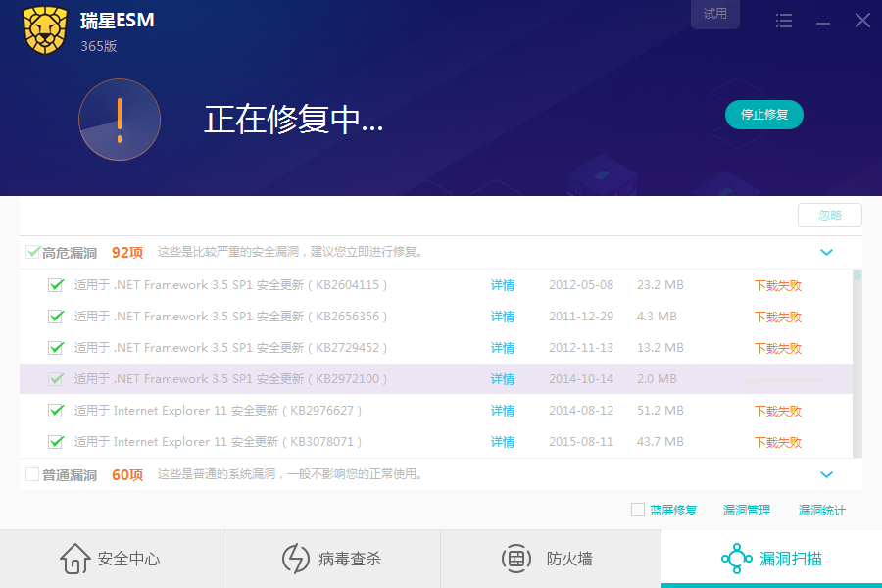Viewport: 882px width, 588px height.
Task: View 详情 for KB2972100
Action: point(503,379)
